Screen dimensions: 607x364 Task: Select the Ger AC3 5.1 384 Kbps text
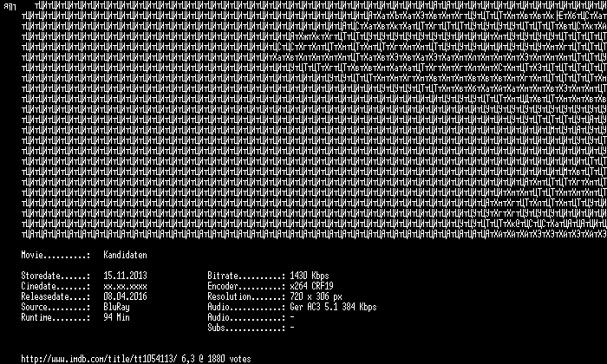click(333, 307)
